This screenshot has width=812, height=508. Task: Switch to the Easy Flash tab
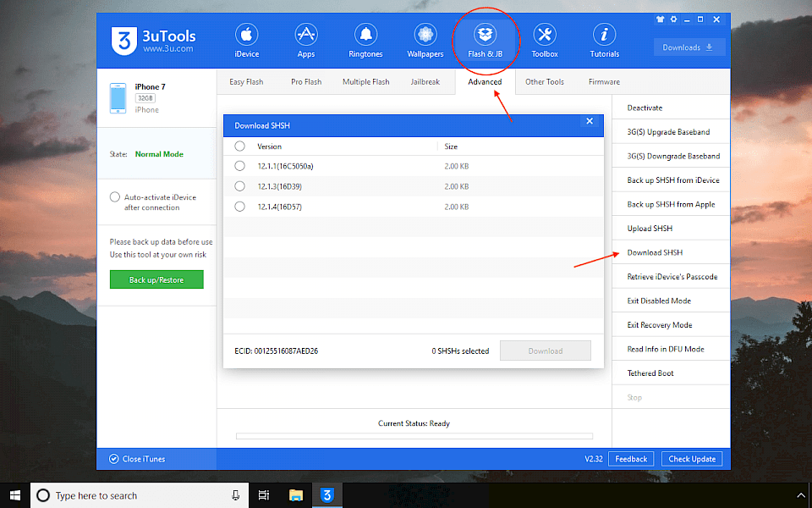coord(246,82)
